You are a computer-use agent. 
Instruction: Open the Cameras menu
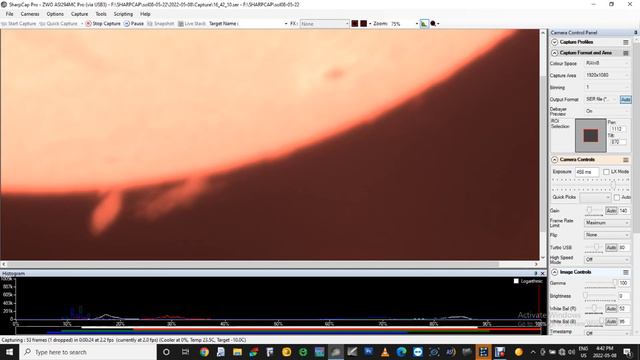point(30,14)
